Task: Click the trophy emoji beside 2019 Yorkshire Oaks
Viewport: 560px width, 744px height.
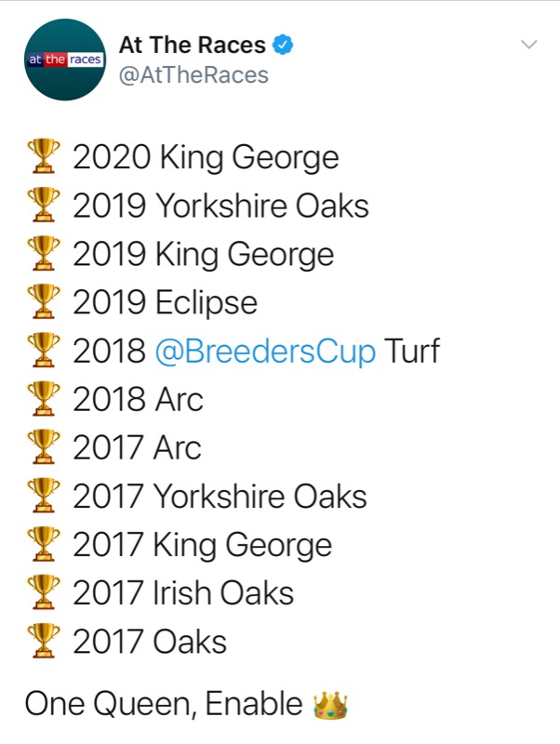Action: (43, 206)
